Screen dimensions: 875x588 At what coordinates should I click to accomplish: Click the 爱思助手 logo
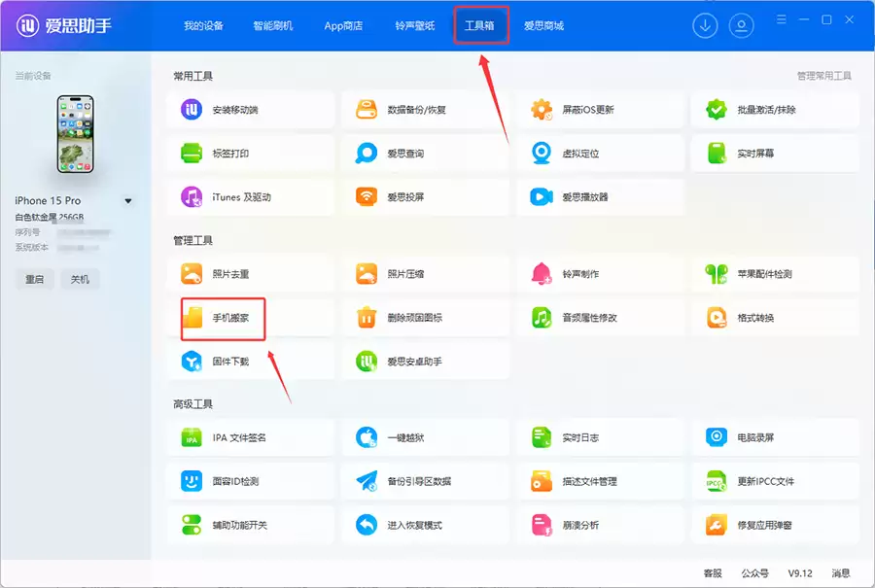pyautogui.click(x=63, y=25)
